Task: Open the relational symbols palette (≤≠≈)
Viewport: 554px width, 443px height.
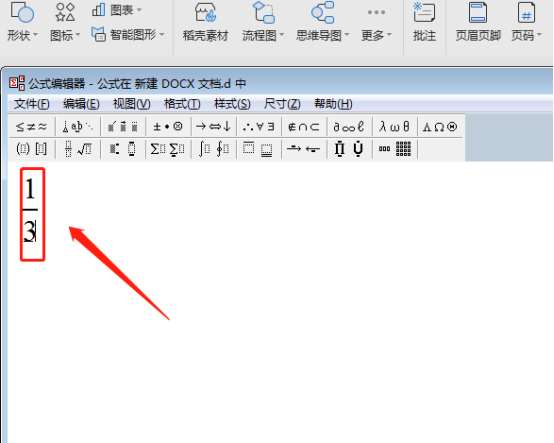Action: pos(31,126)
